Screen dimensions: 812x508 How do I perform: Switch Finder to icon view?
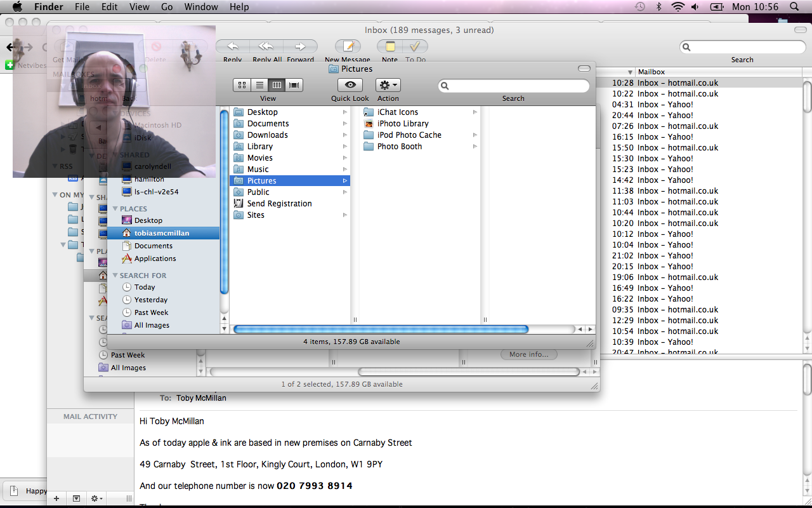pos(242,85)
